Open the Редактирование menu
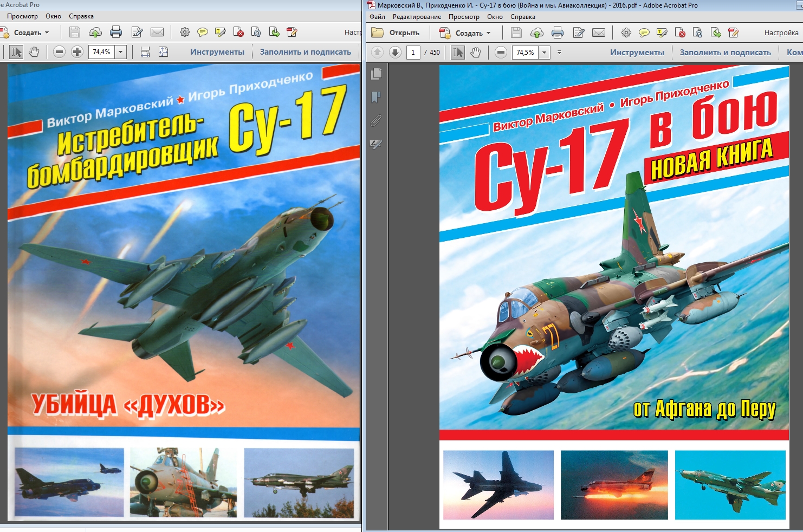 click(417, 17)
